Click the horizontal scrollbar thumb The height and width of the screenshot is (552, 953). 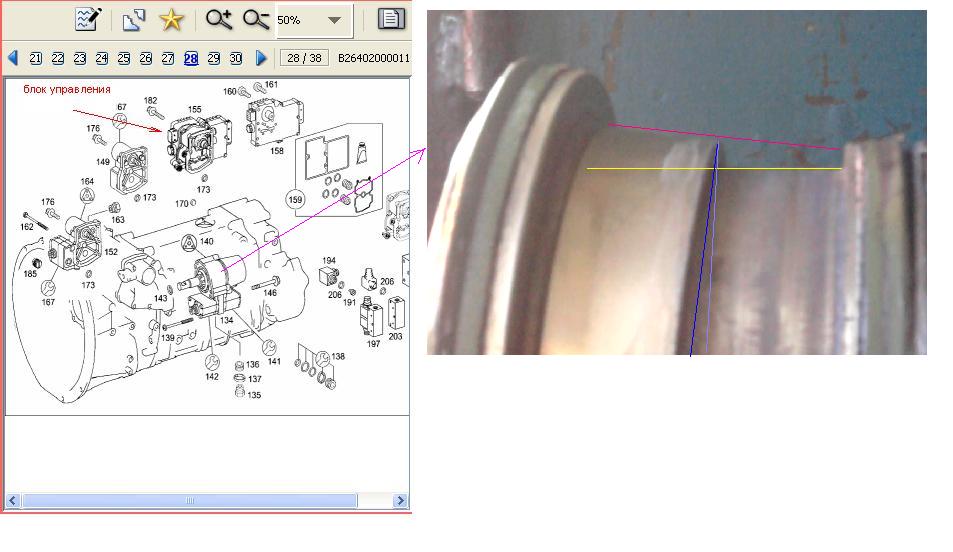pyautogui.click(x=190, y=500)
